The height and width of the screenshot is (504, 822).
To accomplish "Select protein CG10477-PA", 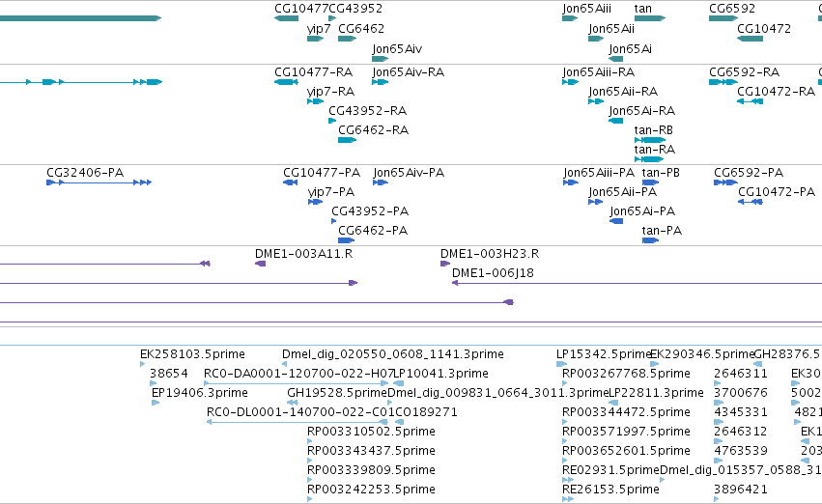I will pyautogui.click(x=322, y=173).
